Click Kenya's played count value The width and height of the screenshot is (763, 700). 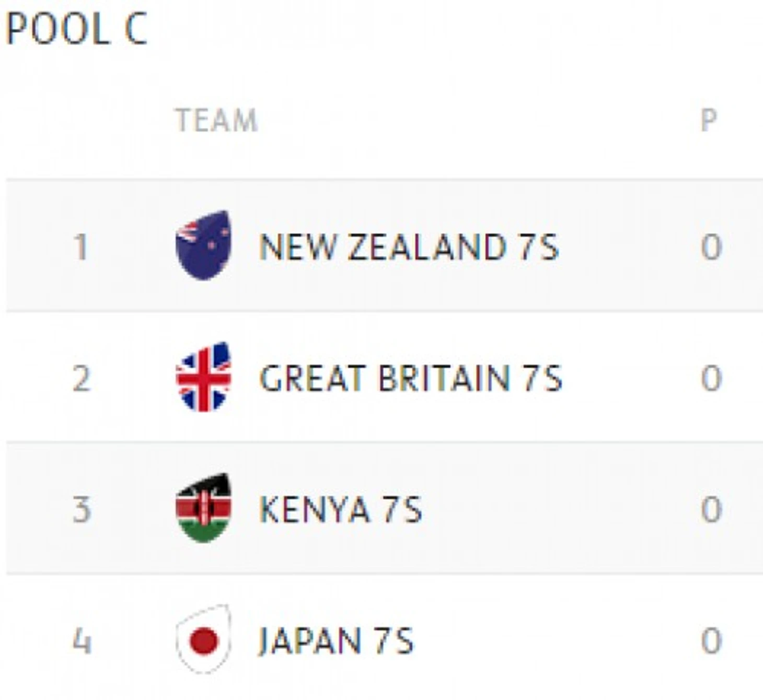[x=711, y=509]
